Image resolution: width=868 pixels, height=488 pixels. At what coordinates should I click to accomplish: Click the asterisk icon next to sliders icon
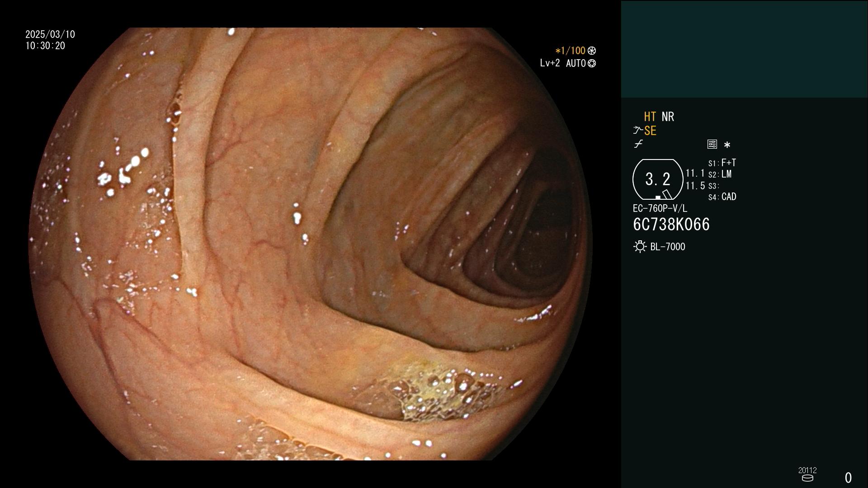click(727, 145)
